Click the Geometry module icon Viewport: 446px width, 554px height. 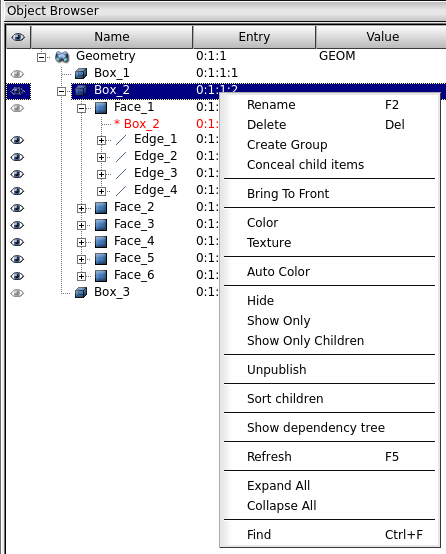(x=62, y=57)
